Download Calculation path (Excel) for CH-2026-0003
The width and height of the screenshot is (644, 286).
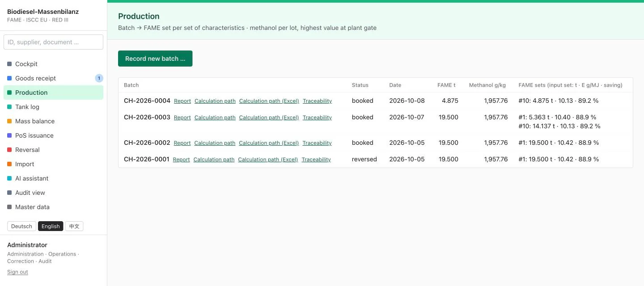click(269, 118)
